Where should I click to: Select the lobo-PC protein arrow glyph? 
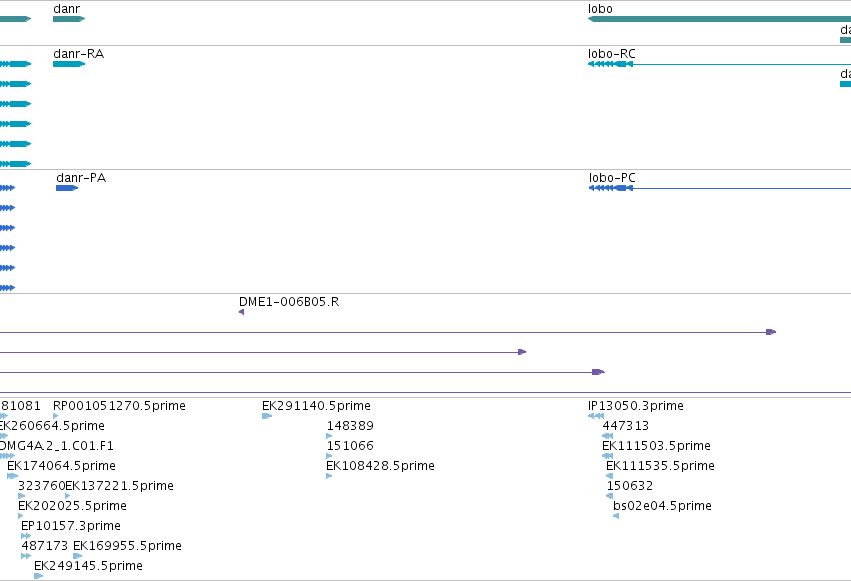tap(611, 188)
